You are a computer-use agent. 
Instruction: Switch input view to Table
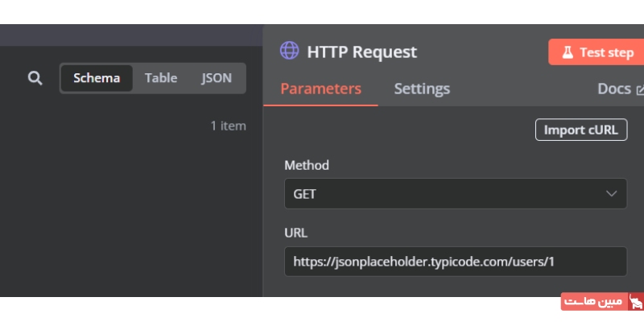tap(161, 78)
